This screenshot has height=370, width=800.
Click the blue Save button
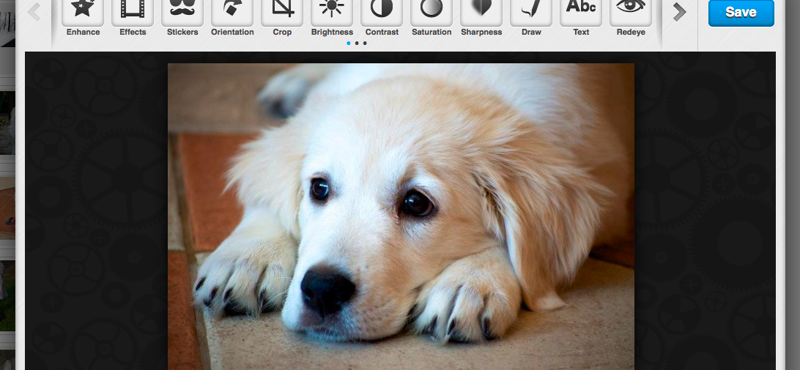pos(741,12)
